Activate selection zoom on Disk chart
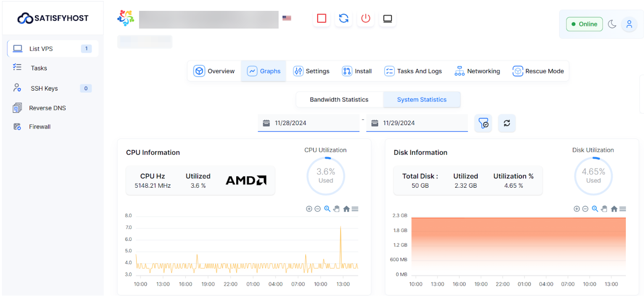The image size is (644, 303). (x=595, y=209)
